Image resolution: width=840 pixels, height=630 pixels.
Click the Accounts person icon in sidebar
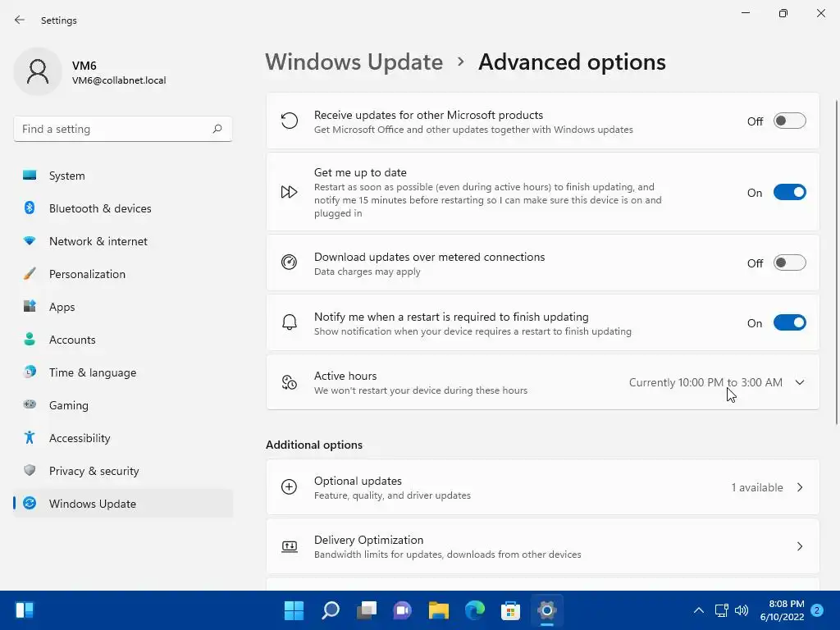(30, 339)
